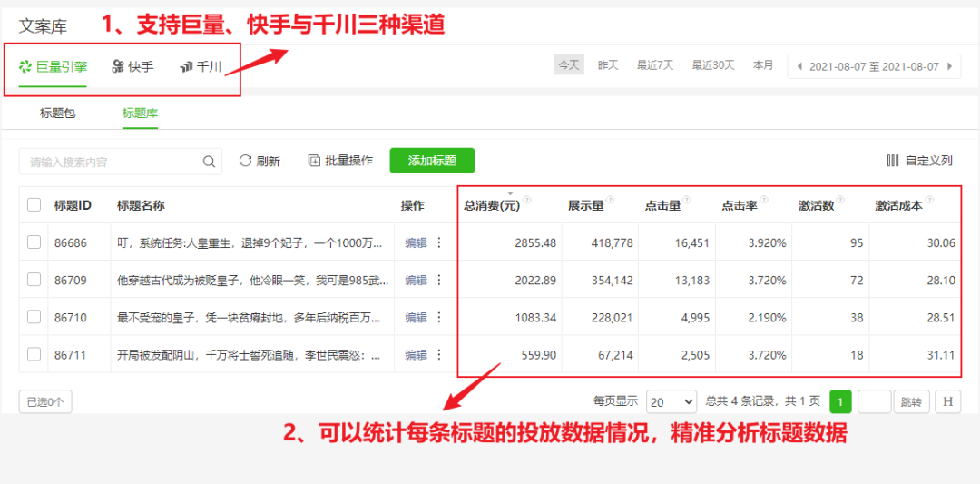Screen dimensions: 980x484
Task: Click title text starting 最不受宠的皇子
Action: click(249, 318)
